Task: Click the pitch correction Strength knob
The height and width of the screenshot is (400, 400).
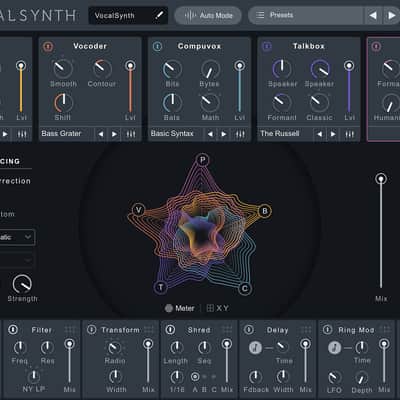Action: point(22,284)
